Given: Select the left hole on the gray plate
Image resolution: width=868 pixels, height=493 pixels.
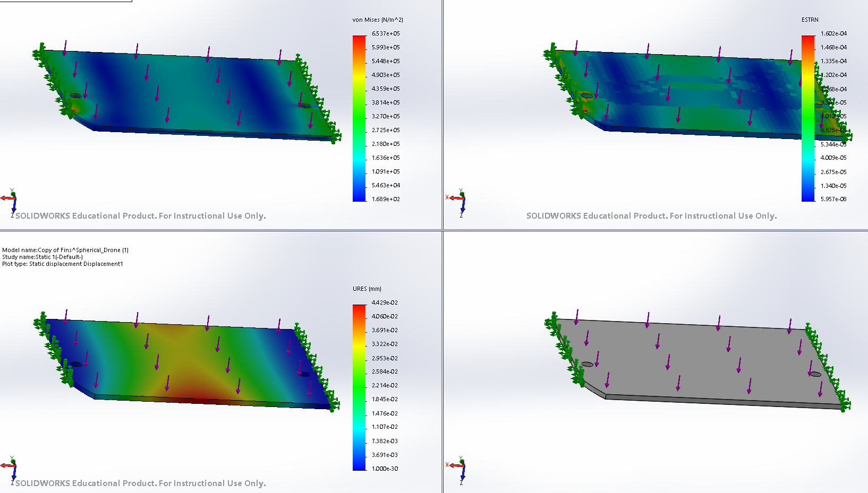Looking at the screenshot, I should click(587, 364).
